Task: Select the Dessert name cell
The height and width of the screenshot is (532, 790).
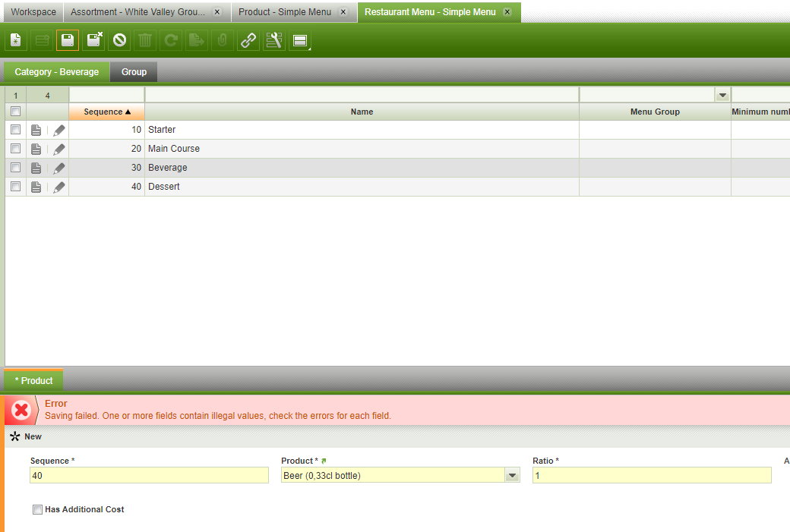Action: point(362,187)
